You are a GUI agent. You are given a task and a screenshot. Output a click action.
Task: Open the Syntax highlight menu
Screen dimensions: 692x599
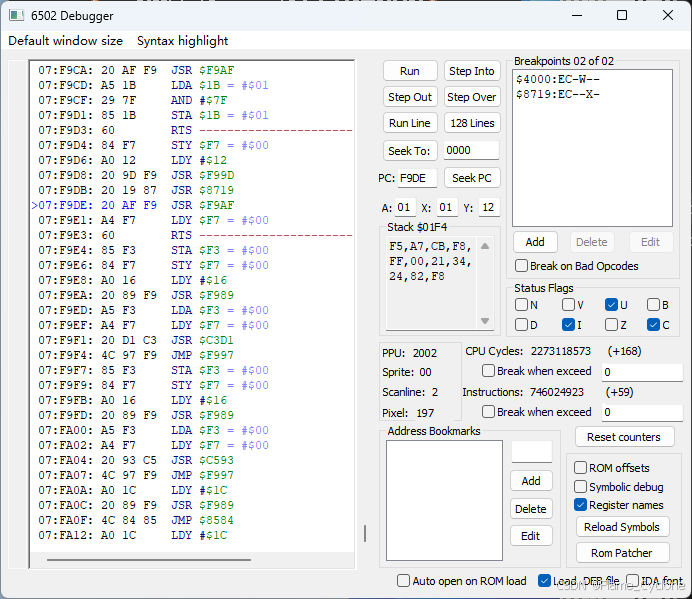tap(182, 41)
